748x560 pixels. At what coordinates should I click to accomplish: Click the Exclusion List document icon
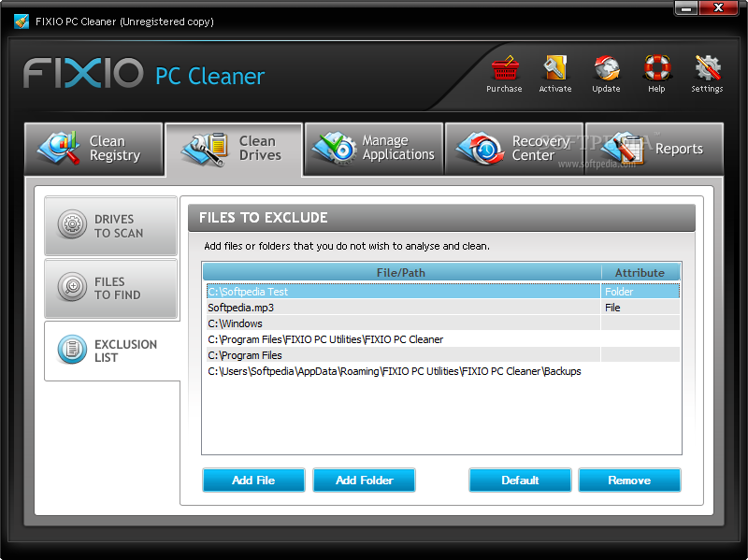click(x=72, y=349)
